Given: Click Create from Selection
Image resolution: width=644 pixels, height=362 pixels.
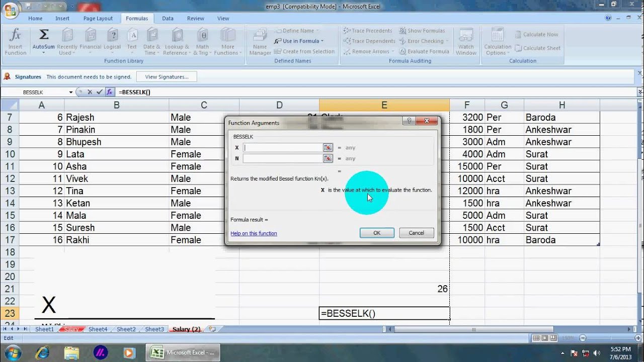Looking at the screenshot, I should (x=304, y=51).
